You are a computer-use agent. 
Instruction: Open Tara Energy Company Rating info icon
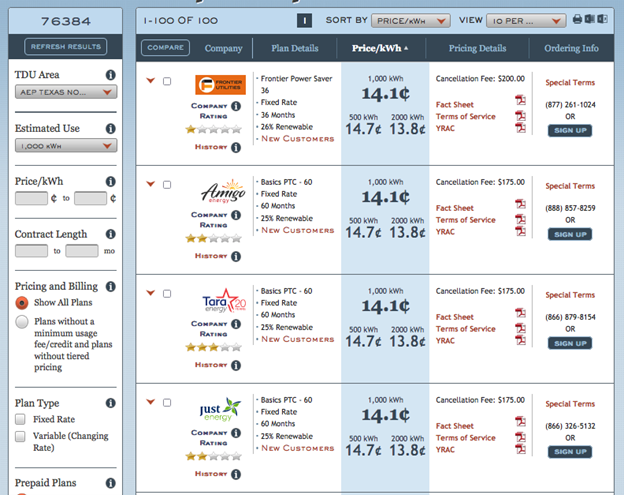[x=236, y=324]
